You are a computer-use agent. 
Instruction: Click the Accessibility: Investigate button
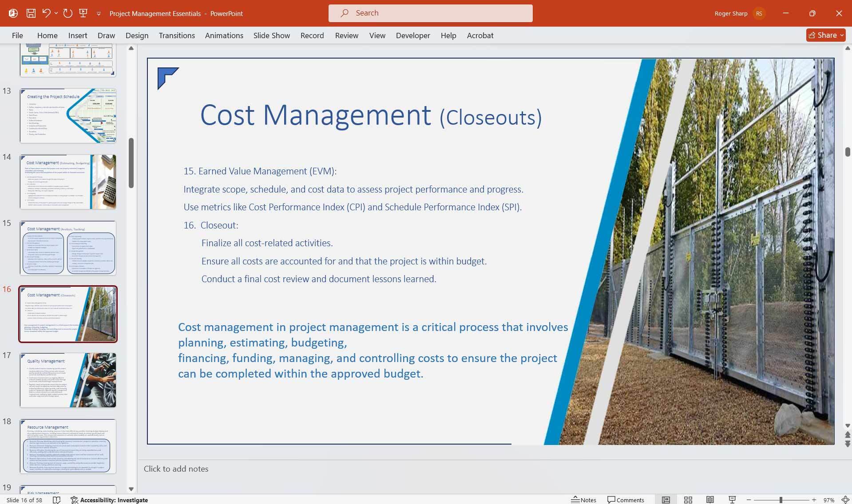click(x=109, y=500)
